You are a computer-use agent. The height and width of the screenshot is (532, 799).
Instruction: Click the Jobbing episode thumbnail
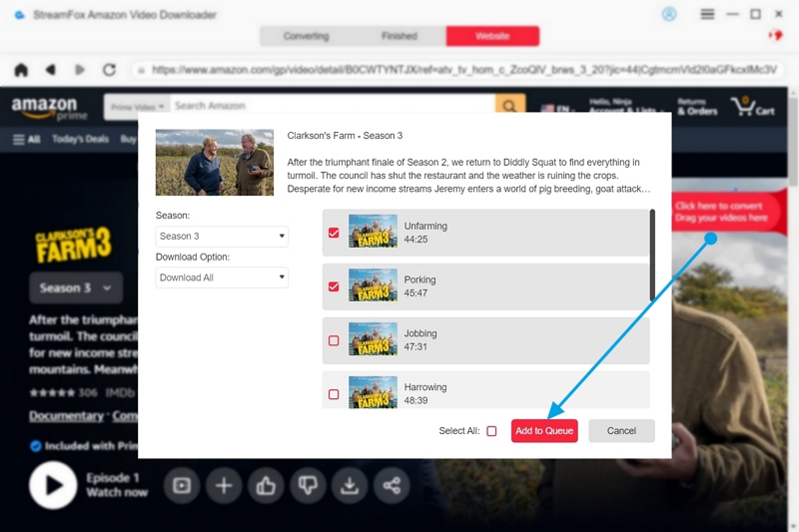point(373,339)
